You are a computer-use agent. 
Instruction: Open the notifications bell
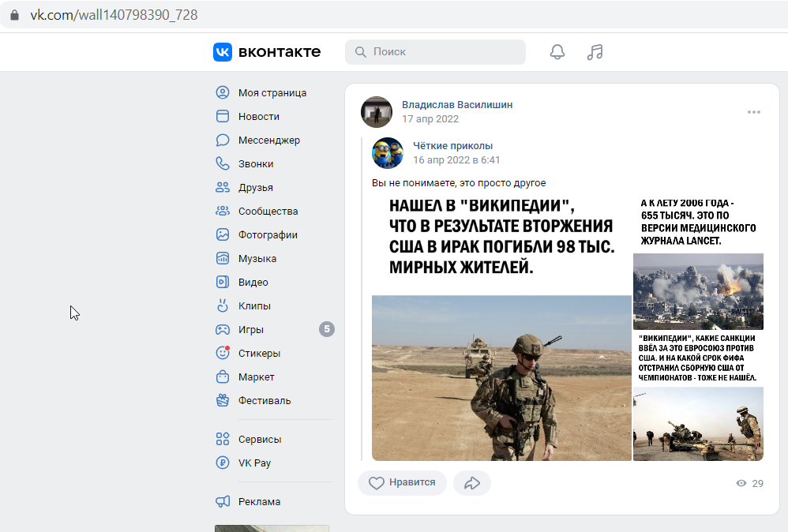[557, 52]
